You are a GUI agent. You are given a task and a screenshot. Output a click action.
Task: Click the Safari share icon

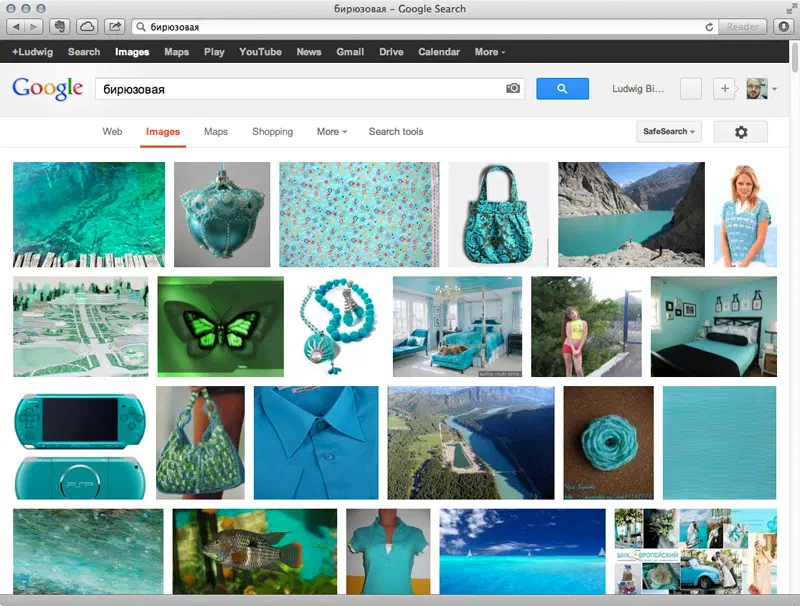tap(115, 27)
